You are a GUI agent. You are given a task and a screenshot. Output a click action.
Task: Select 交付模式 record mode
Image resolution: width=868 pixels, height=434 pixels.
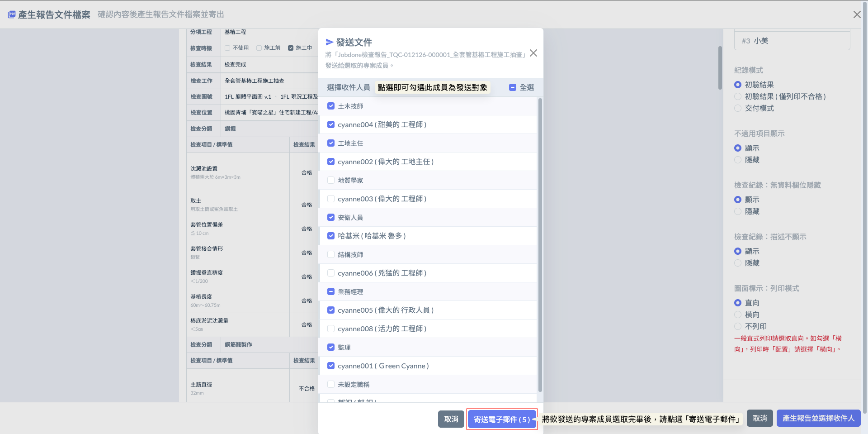point(738,108)
